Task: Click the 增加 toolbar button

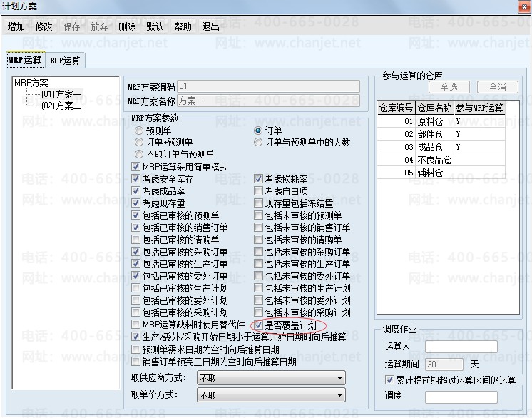Action: tap(16, 26)
